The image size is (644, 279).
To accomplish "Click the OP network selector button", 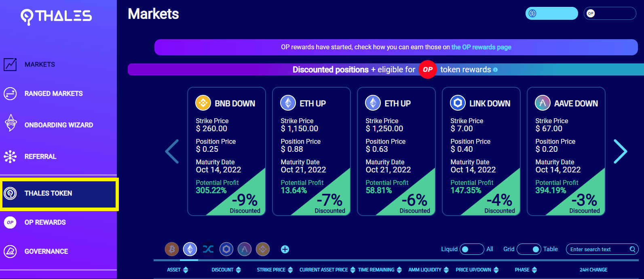I will pos(610,13).
